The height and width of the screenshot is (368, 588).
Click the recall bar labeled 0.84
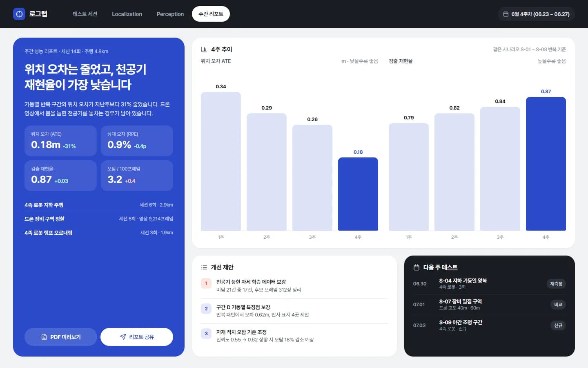(500, 169)
